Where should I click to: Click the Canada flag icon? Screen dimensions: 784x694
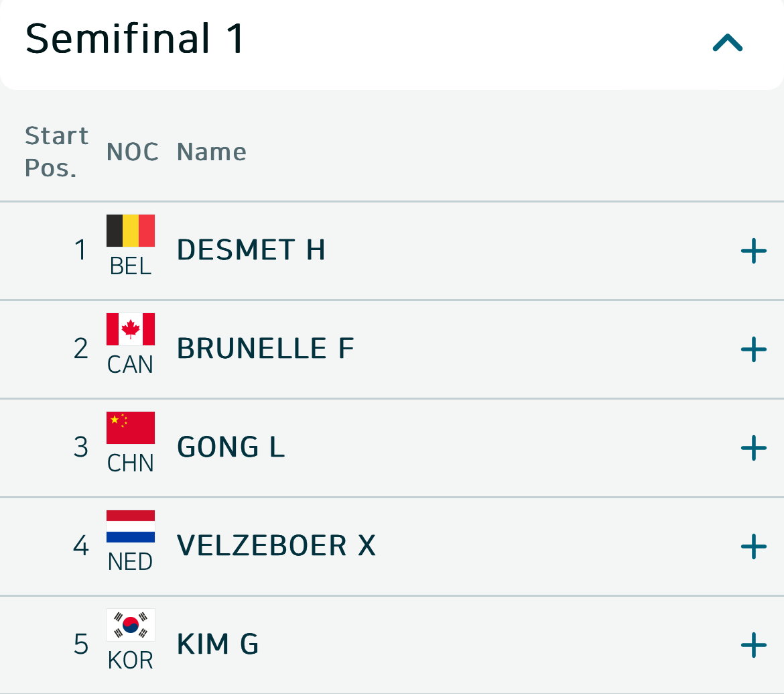[131, 329]
